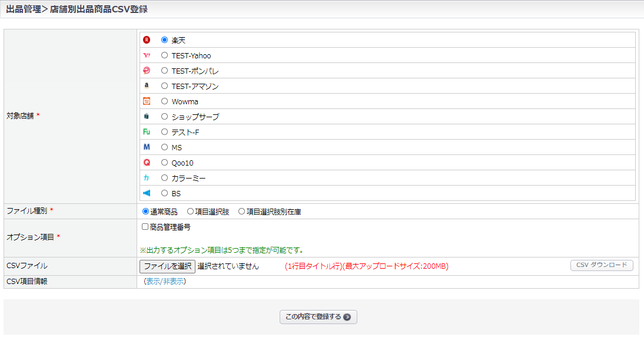Click the ファイルを選択 button
Viewport: 644px width, 340px height.
pyautogui.click(x=167, y=266)
